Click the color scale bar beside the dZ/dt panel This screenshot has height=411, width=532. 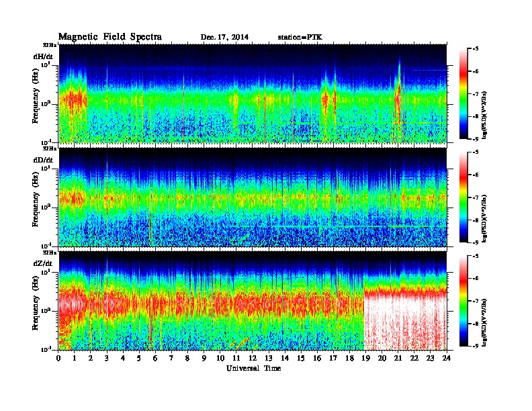click(x=463, y=301)
